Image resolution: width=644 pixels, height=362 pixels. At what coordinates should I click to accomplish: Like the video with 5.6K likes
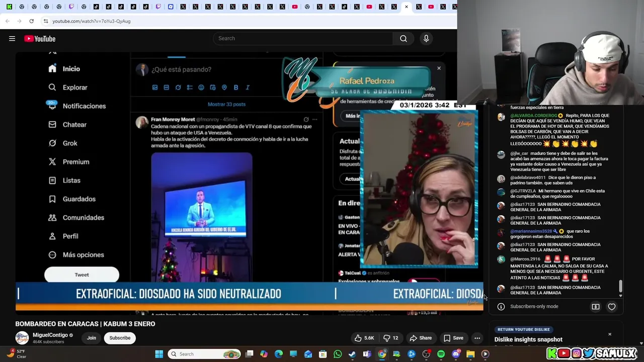point(363,338)
